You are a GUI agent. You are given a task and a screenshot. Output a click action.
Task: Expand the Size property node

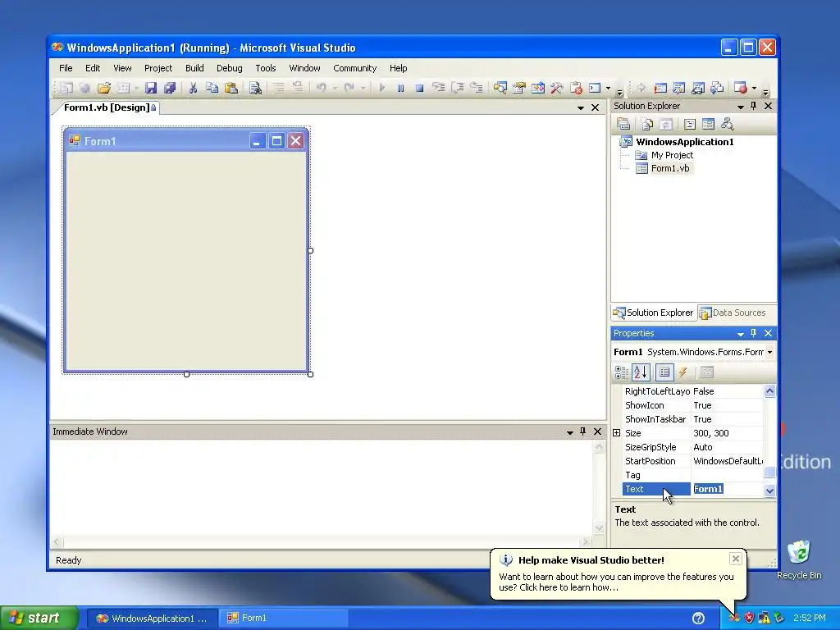pos(617,433)
